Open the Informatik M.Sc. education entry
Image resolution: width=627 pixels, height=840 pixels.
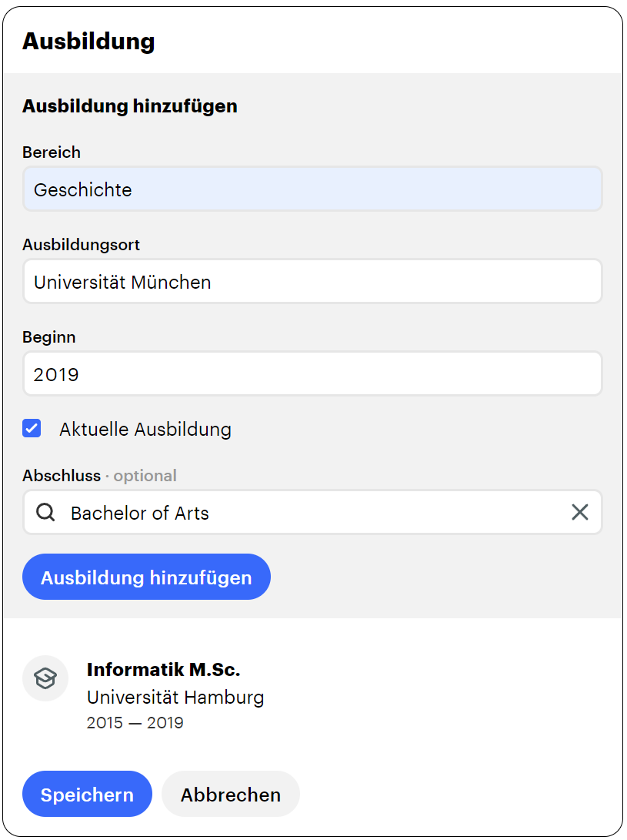(163, 670)
